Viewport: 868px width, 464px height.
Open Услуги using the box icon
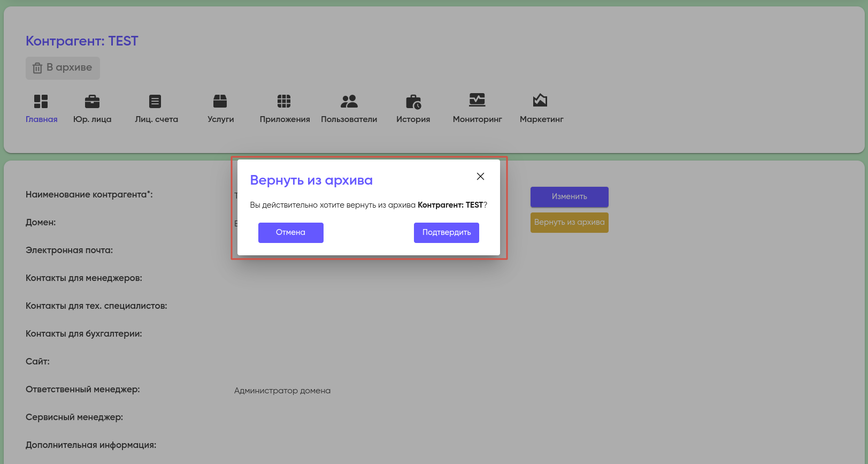[x=220, y=101]
